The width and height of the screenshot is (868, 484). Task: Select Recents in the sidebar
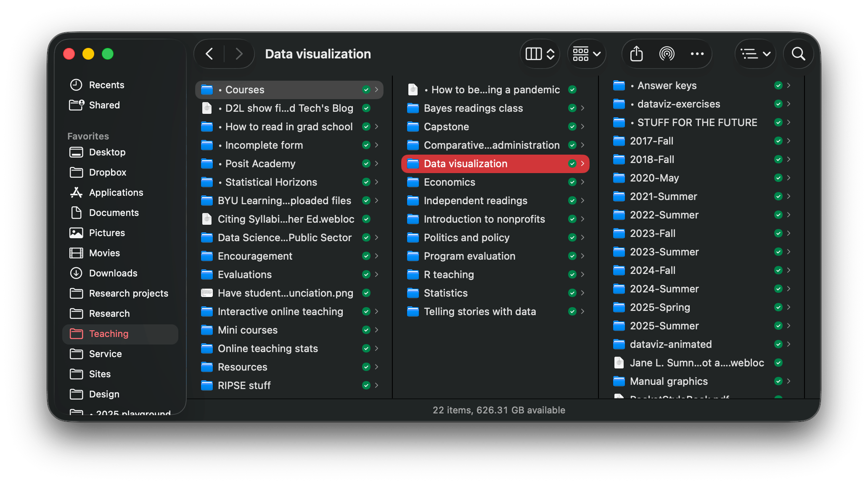[106, 85]
